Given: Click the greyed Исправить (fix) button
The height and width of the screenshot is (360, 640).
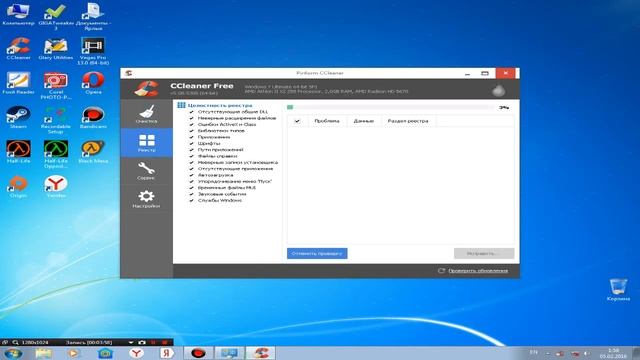Looking at the screenshot, I should (x=484, y=253).
